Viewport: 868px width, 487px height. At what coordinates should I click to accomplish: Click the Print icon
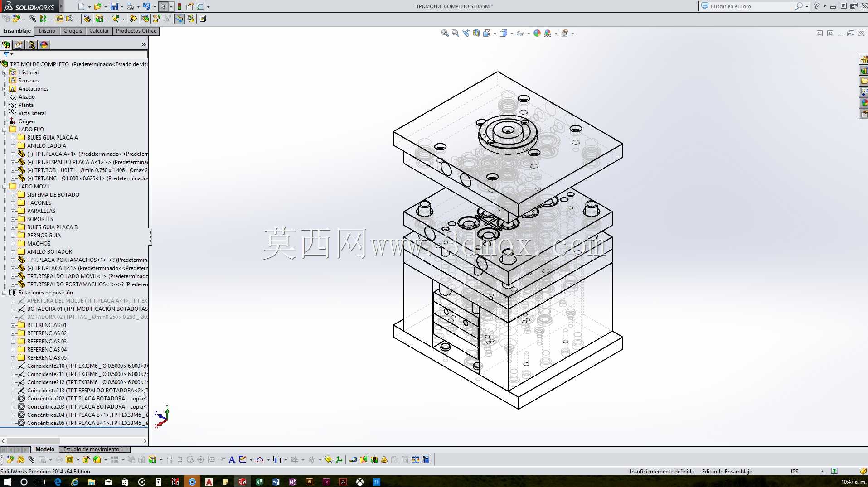coord(130,6)
